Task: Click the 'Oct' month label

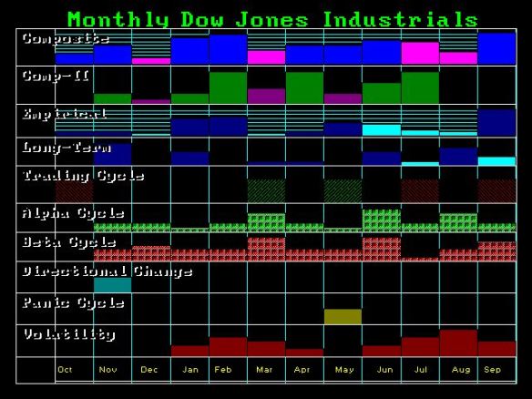Action: pyautogui.click(x=65, y=370)
